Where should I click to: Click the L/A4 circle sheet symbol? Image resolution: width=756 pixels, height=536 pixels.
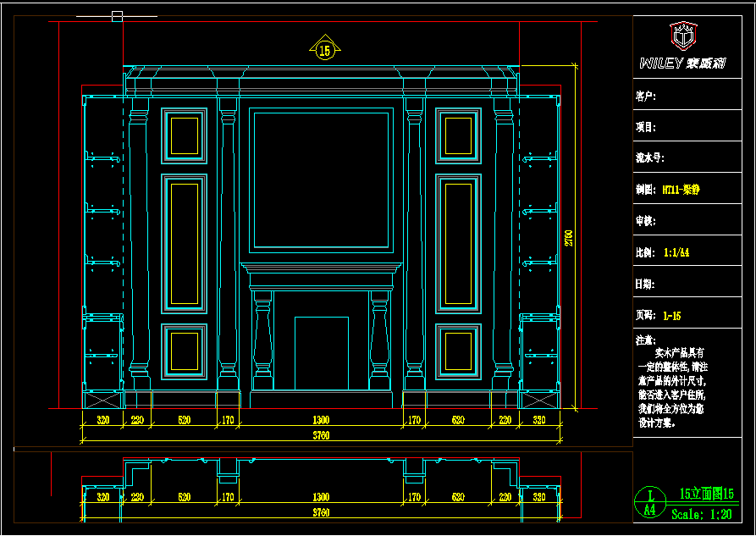click(650, 502)
